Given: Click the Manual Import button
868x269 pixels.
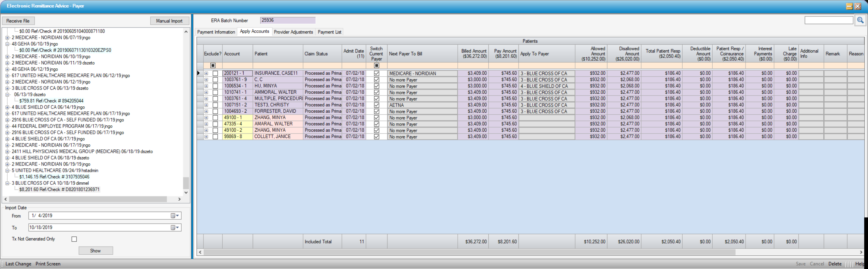Looking at the screenshot, I should pyautogui.click(x=169, y=21).
